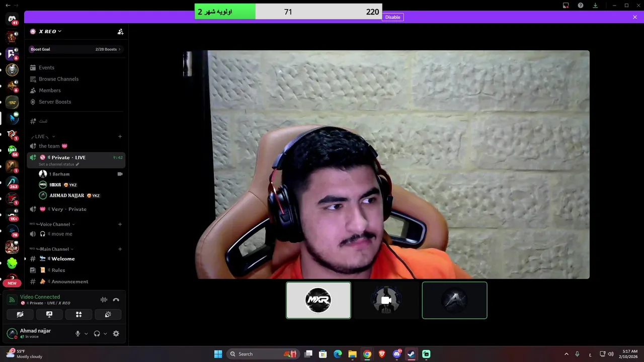This screenshot has height=362, width=644.
Task: Show hidden system tray icons
Action: click(566, 354)
